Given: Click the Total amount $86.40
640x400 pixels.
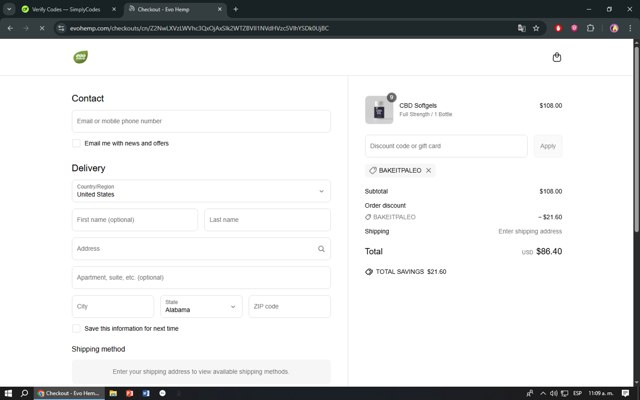Looking at the screenshot, I should [x=549, y=251].
